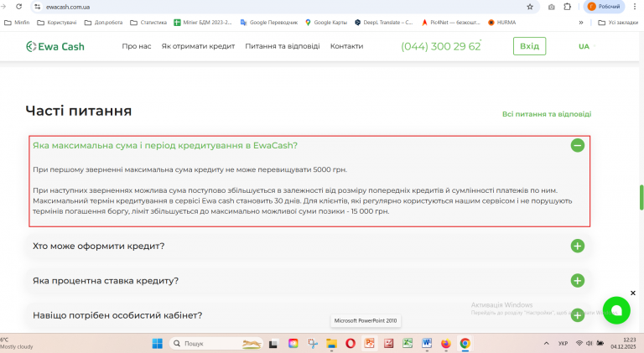Image resolution: width=644 pixels, height=353 pixels.
Task: Reload the page
Action: [19, 7]
